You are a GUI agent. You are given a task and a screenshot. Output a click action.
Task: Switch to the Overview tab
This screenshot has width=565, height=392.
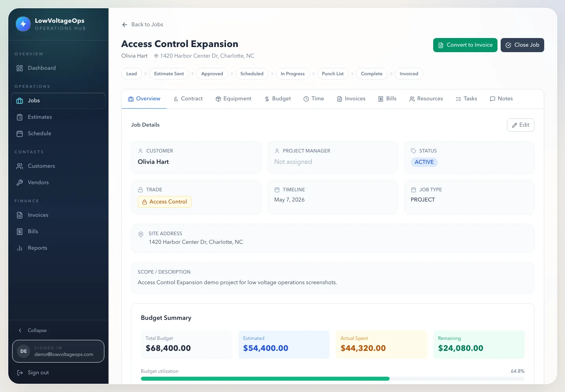coord(144,99)
